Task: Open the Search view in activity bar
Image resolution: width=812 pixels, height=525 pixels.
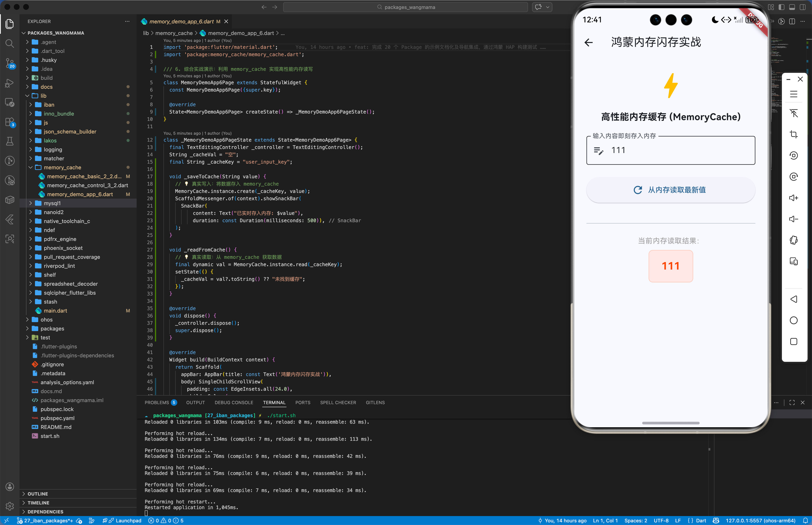Action: point(10,43)
